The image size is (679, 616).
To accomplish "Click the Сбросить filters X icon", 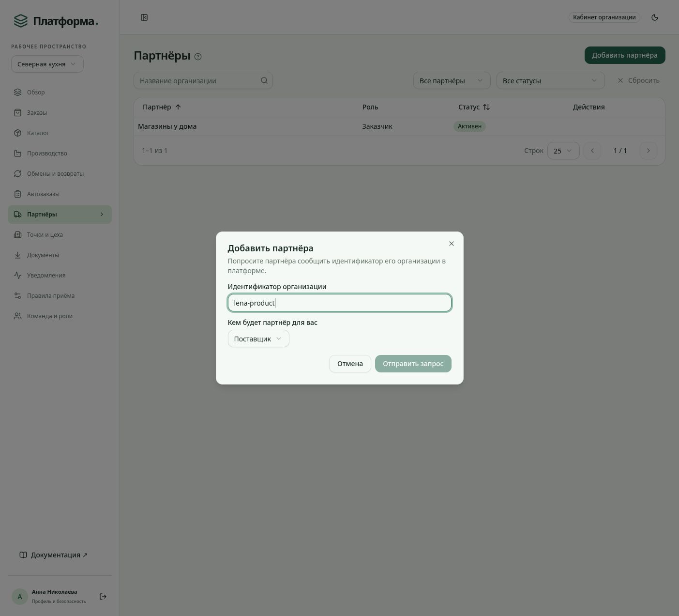I will pos(620,80).
